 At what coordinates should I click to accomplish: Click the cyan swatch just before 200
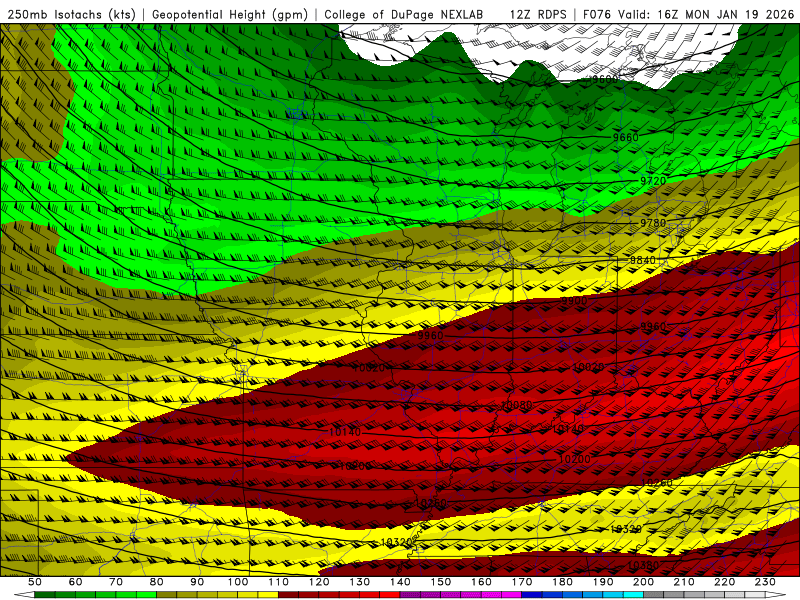(x=633, y=595)
